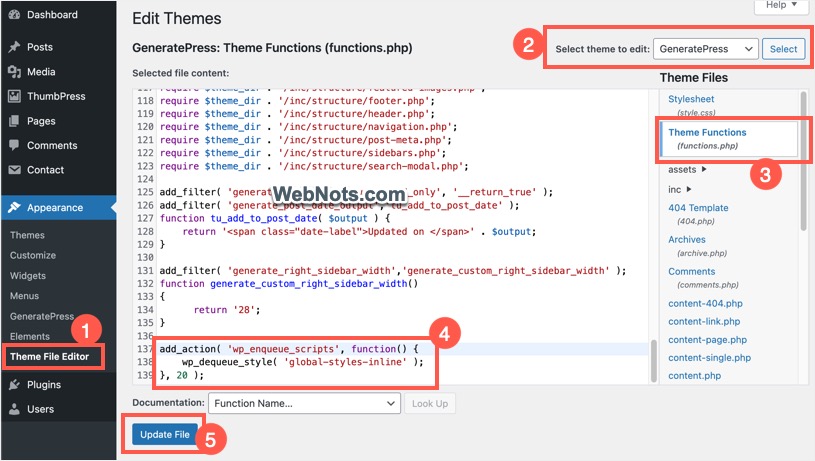Click line 138 wp_dequeue_style code
The image size is (815, 461).
click(x=302, y=362)
